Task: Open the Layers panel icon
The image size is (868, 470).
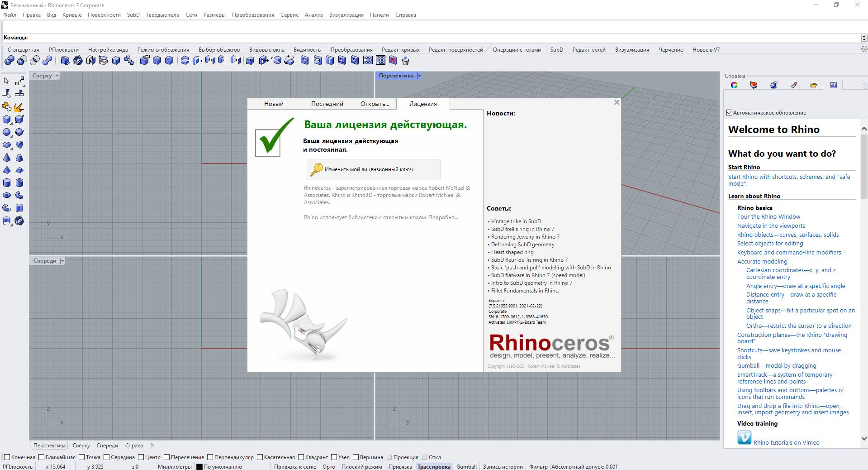Action: pos(754,85)
